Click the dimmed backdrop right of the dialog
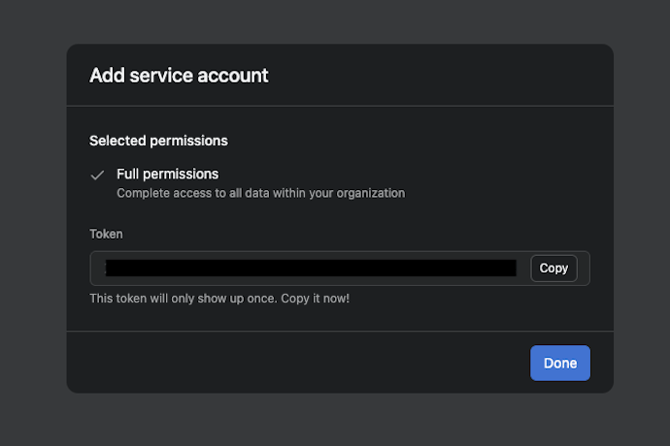The height and width of the screenshot is (446, 670). click(640, 220)
